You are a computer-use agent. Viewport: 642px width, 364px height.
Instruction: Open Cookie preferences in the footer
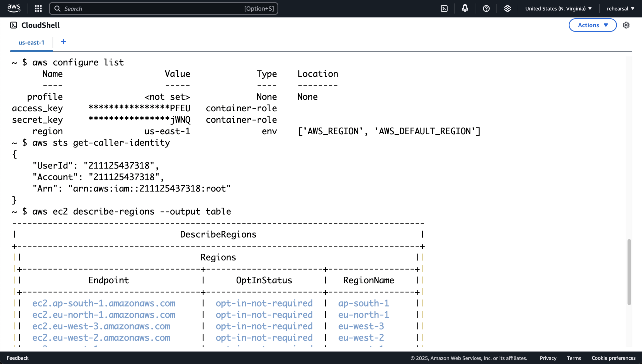coord(613,358)
